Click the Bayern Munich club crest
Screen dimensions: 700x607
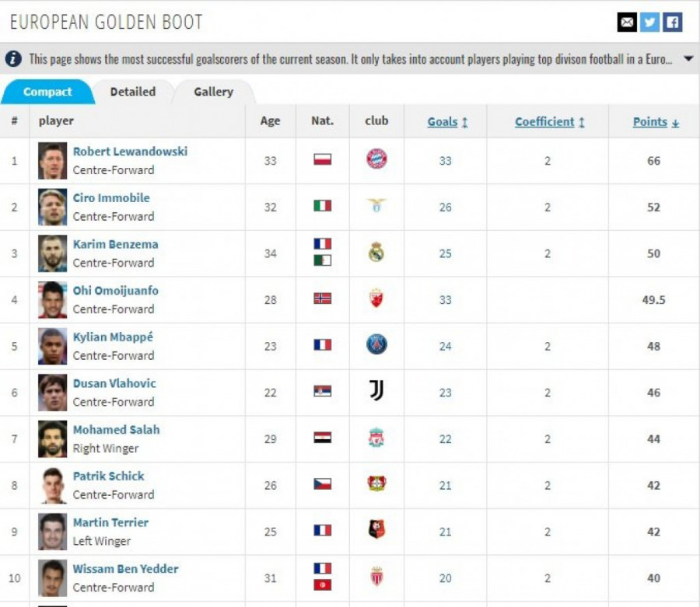pyautogui.click(x=376, y=160)
